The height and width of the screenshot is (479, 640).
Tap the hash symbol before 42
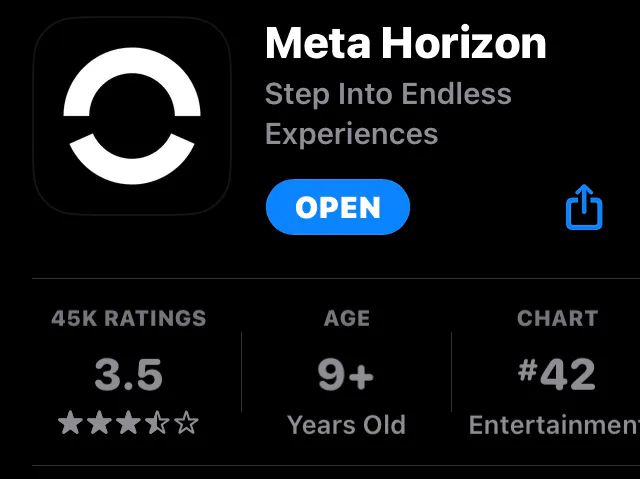(527, 370)
